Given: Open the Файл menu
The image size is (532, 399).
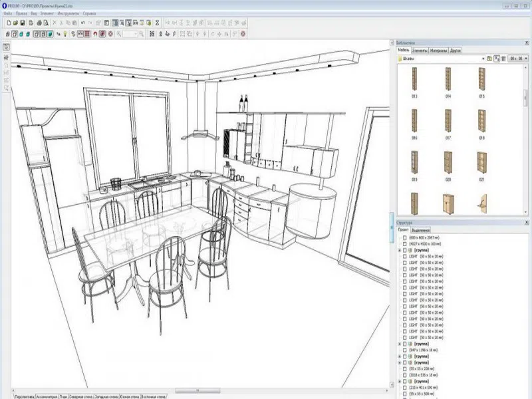Looking at the screenshot, I should tap(7, 13).
